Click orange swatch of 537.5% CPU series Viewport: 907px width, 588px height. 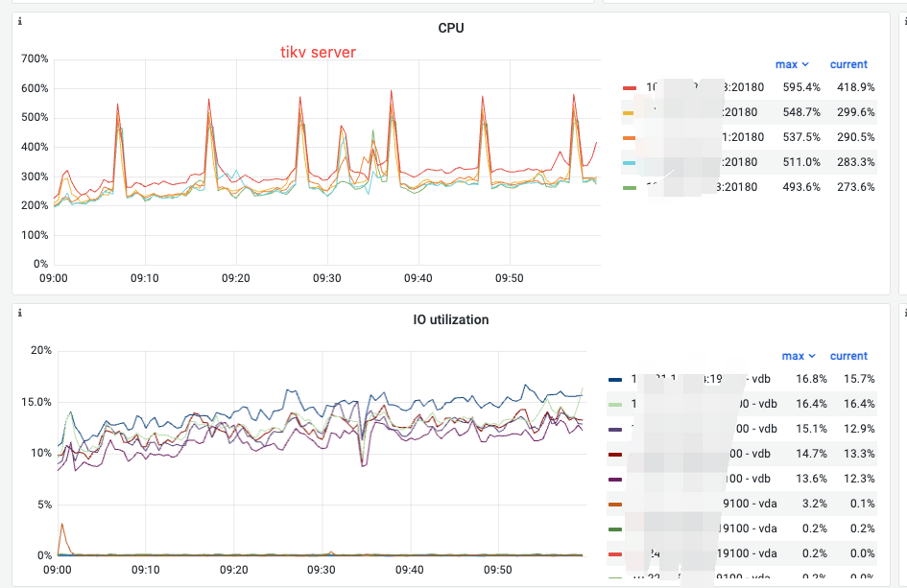pos(630,137)
